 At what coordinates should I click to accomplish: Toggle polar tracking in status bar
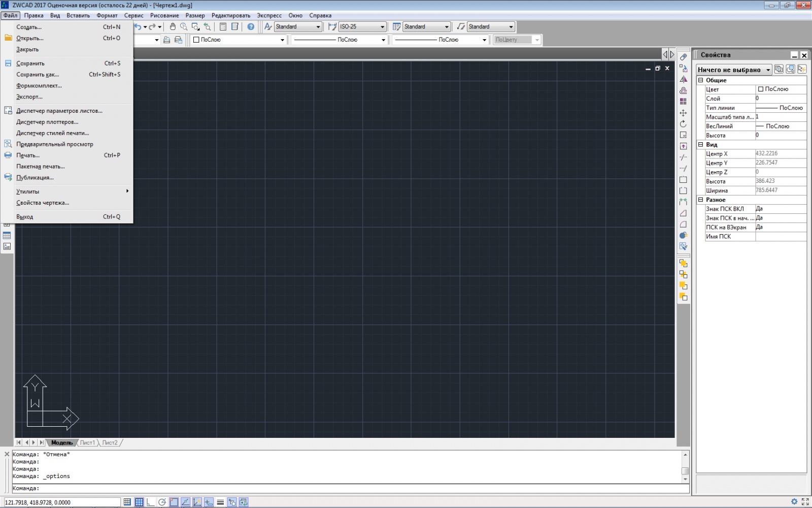point(162,502)
